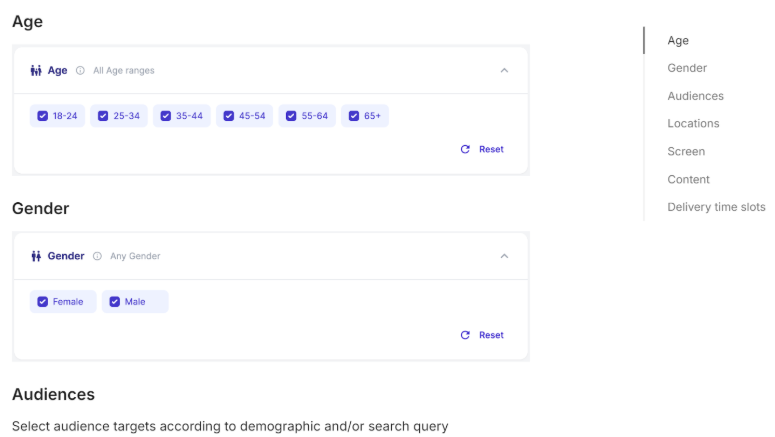Screen dimensions: 775x437
Task: Go to Delivery time slots section
Action: 716,207
